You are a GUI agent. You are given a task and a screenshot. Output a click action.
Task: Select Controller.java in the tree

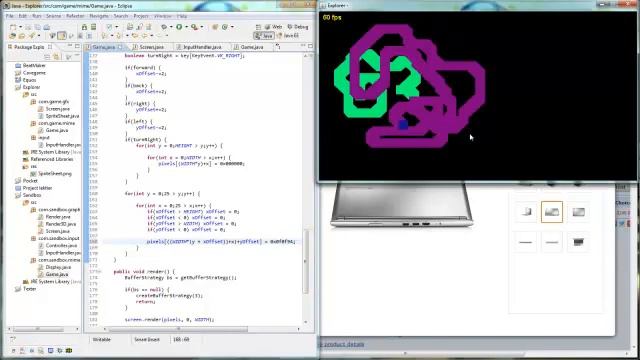(x=61, y=246)
